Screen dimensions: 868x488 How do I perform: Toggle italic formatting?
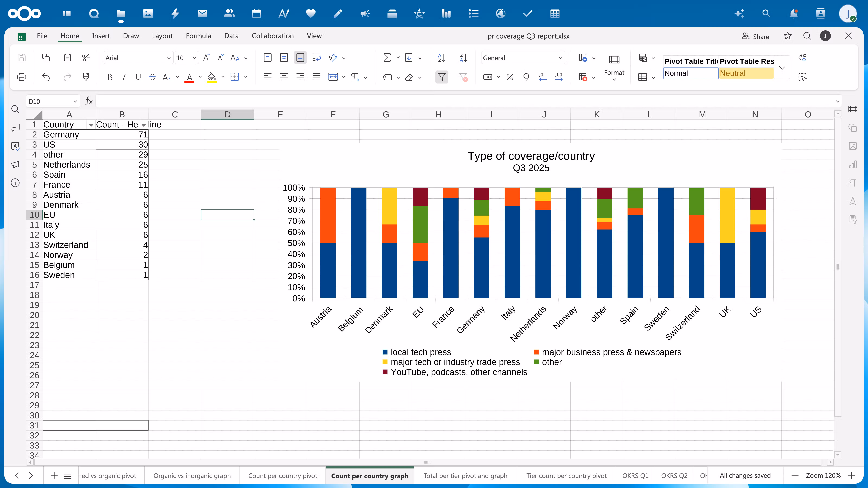124,77
